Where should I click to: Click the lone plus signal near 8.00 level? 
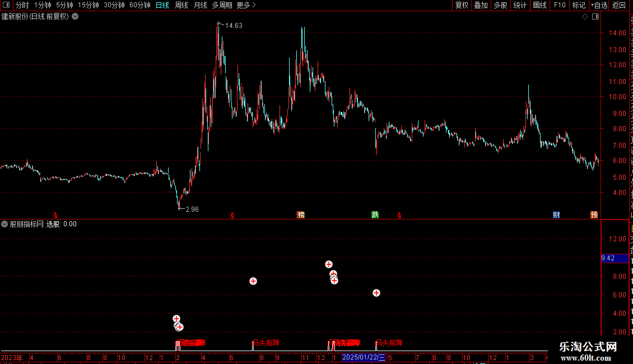coord(253,281)
